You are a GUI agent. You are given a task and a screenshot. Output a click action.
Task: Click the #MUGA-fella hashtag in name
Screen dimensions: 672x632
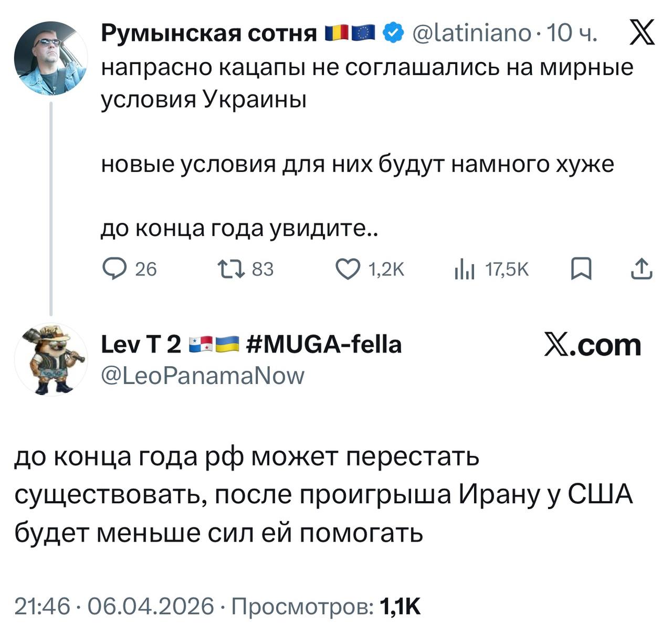tap(323, 345)
